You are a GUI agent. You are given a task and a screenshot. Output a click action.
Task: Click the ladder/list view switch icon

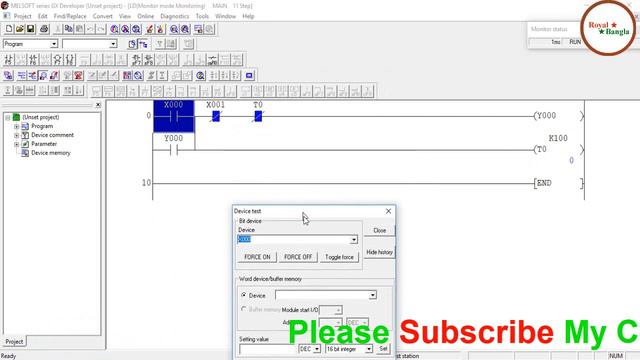click(x=8, y=76)
